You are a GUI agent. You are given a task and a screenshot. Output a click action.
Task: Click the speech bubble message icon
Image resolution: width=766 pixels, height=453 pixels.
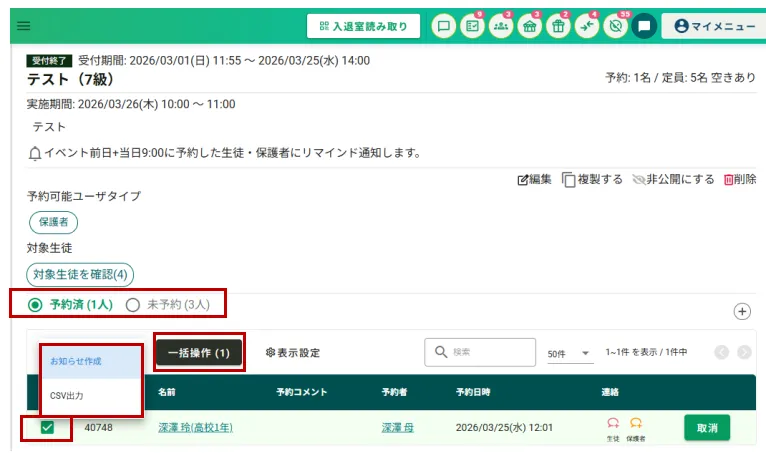tap(443, 26)
